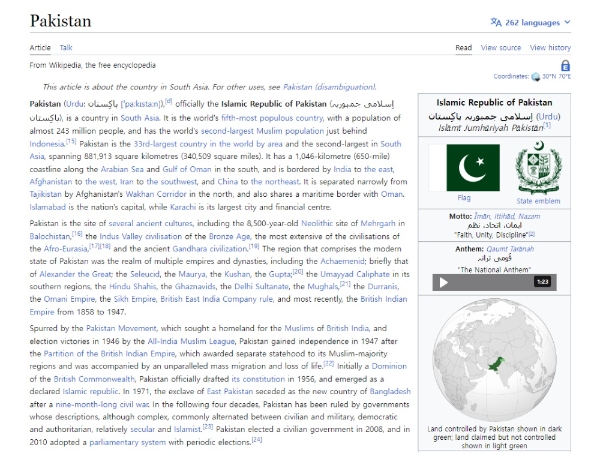Follow the Bangladesh link
This screenshot has width=600, height=459.
click(x=390, y=392)
